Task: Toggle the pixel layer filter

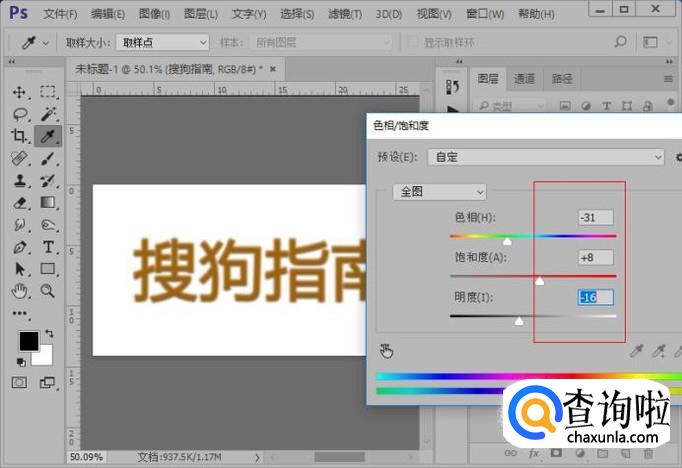Action: point(565,106)
